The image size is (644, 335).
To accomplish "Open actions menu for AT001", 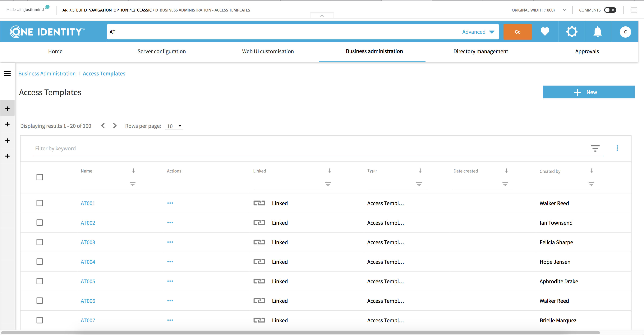I will (170, 203).
